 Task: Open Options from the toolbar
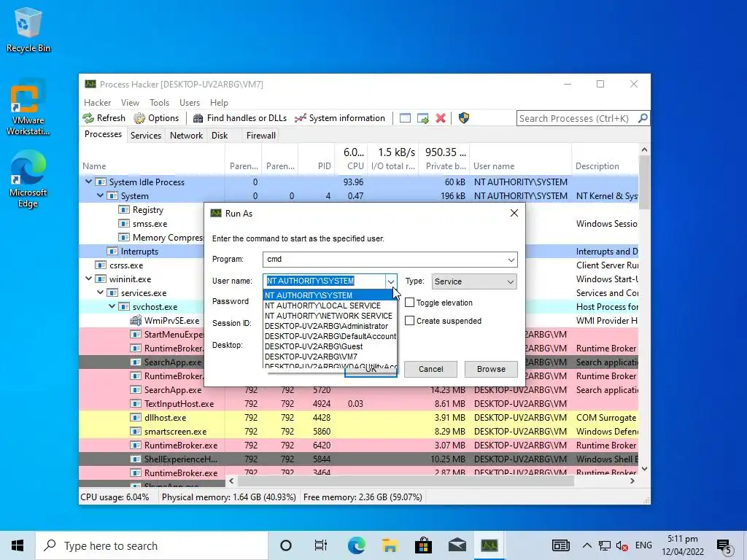[156, 118]
